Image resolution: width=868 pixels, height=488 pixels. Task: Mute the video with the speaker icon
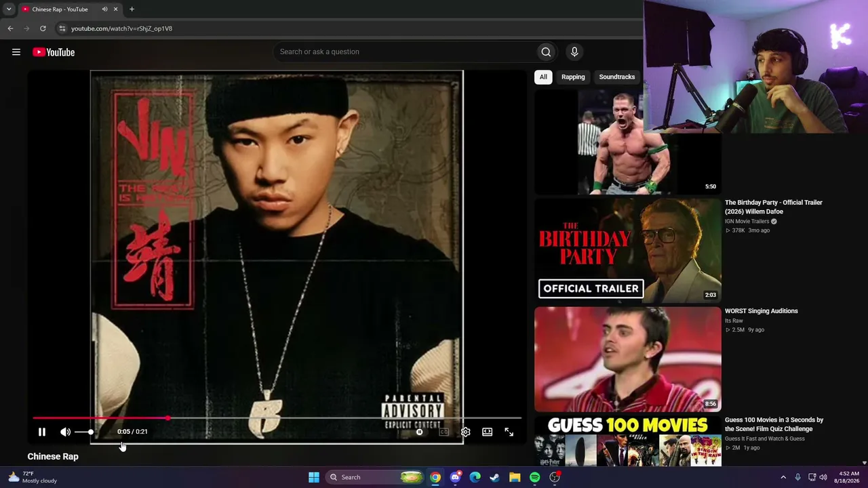tap(65, 432)
